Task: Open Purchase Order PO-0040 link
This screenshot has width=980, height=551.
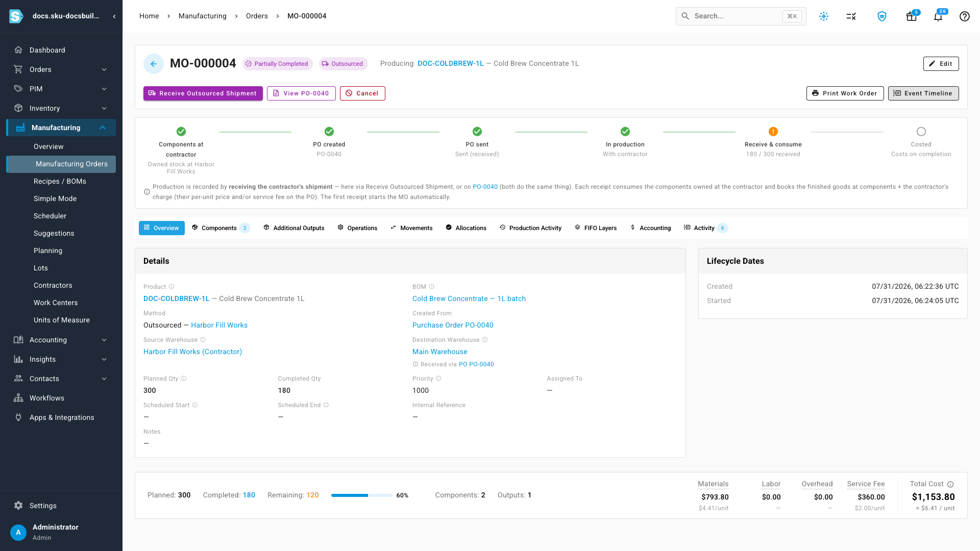Action: click(x=453, y=325)
